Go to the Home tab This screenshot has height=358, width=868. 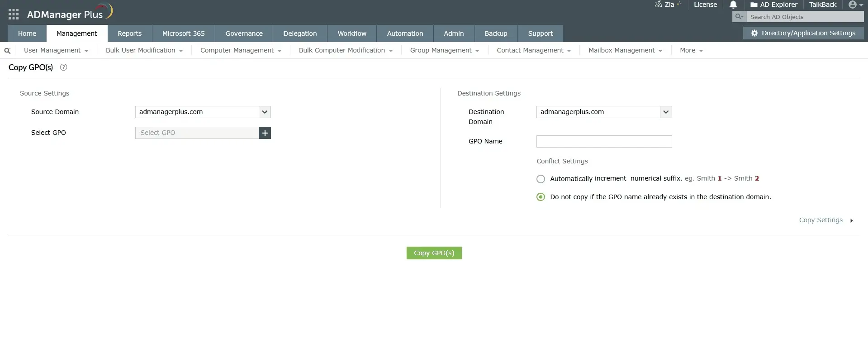point(27,33)
